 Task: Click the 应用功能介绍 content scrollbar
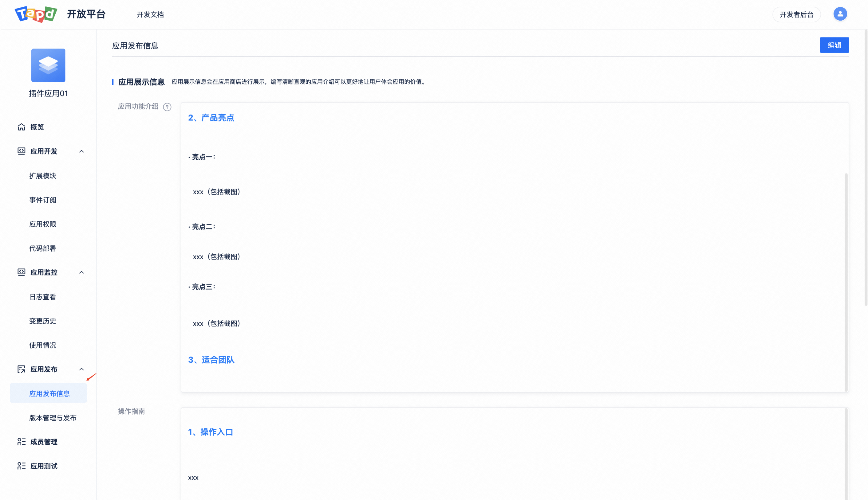point(846,282)
